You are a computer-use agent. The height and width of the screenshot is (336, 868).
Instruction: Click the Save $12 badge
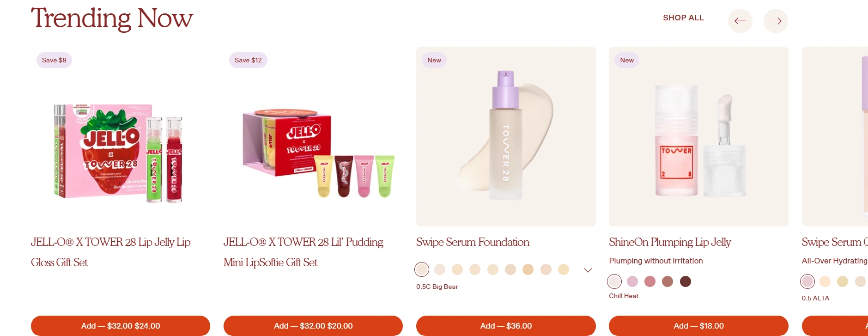tap(248, 60)
